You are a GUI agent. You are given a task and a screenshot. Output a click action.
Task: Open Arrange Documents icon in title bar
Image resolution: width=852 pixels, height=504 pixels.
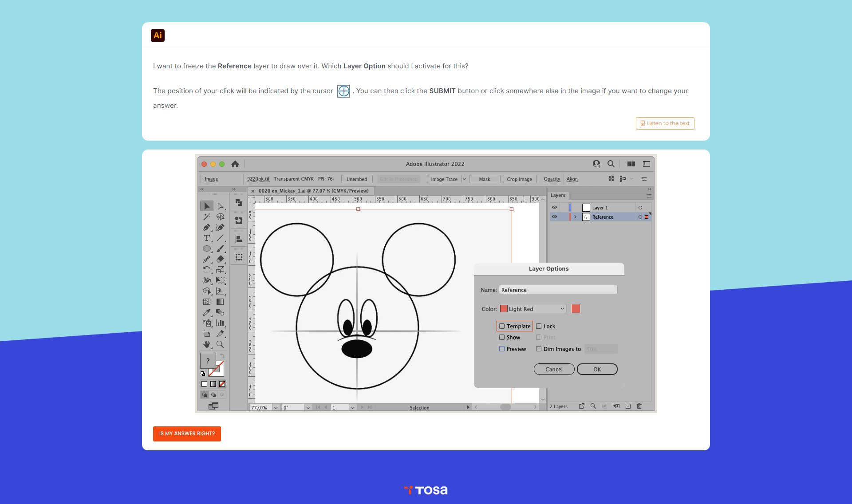pyautogui.click(x=631, y=164)
